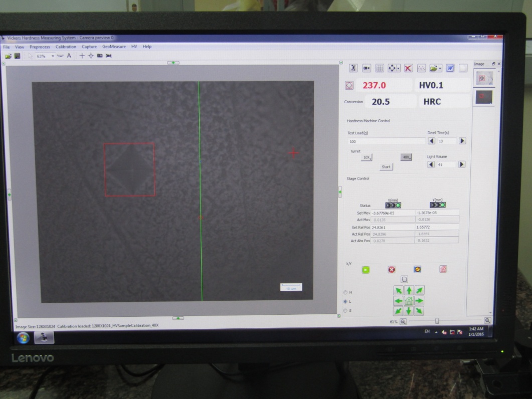
Task: Click the zoom slider handle at 61%
Action: click(437, 321)
